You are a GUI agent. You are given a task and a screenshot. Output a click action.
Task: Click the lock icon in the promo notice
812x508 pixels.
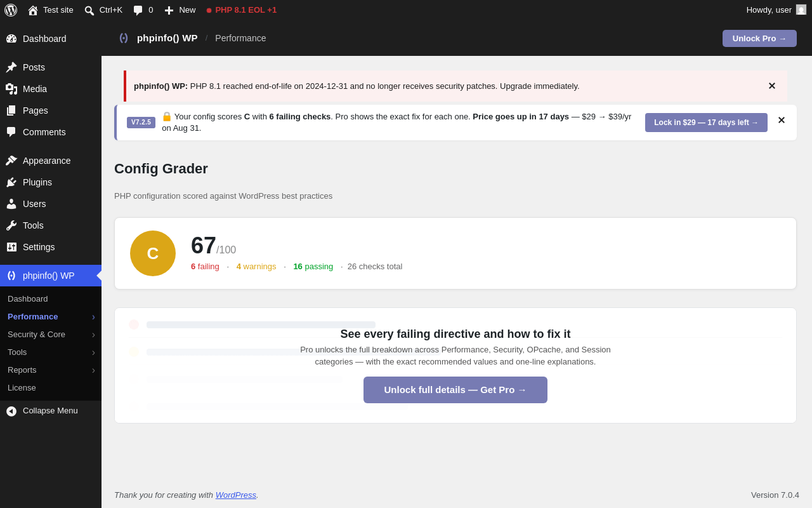point(167,117)
